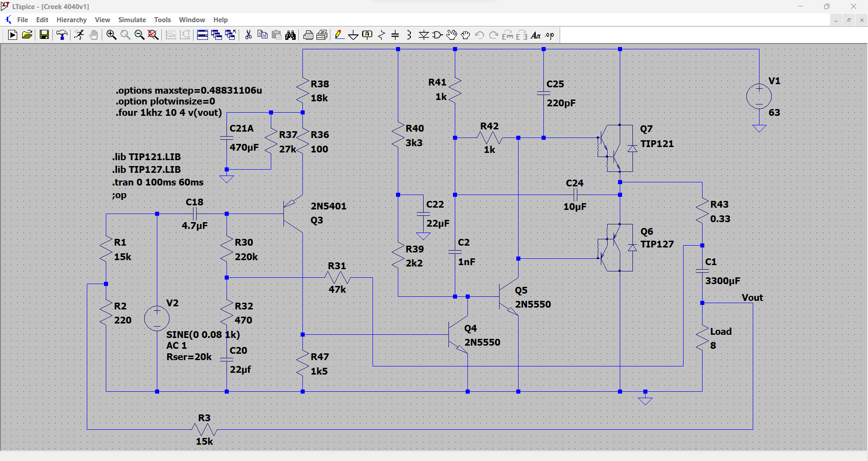Open a file with the folder icon
868x461 pixels.
(x=27, y=35)
